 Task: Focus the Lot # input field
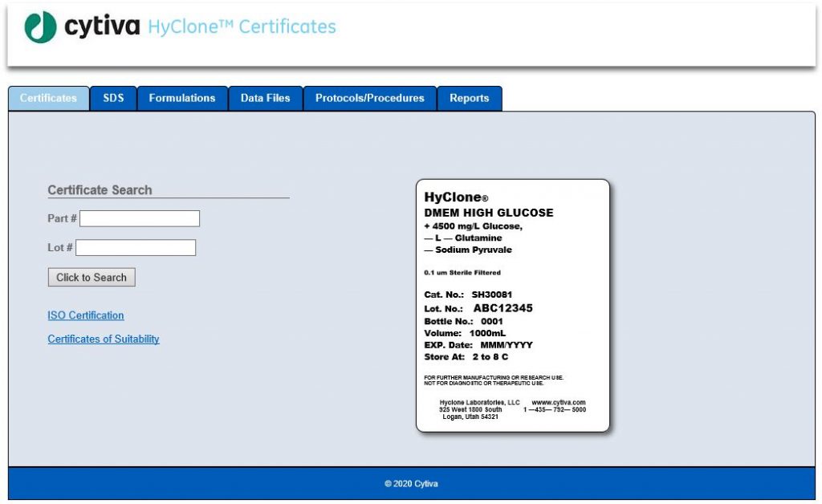(x=136, y=247)
